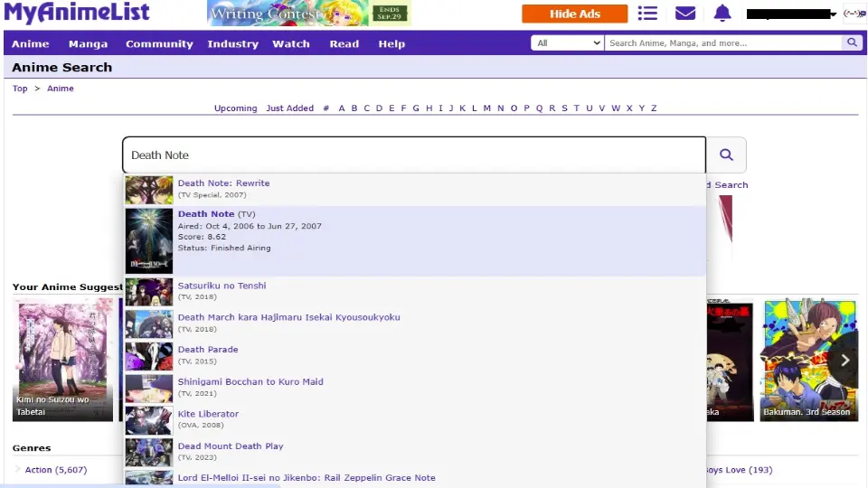868x488 pixels.
Task: Click the Writing Contest banner
Action: [x=309, y=13]
